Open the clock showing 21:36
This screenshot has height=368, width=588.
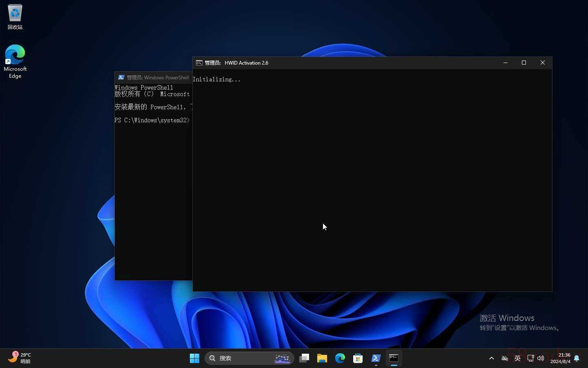coord(560,358)
